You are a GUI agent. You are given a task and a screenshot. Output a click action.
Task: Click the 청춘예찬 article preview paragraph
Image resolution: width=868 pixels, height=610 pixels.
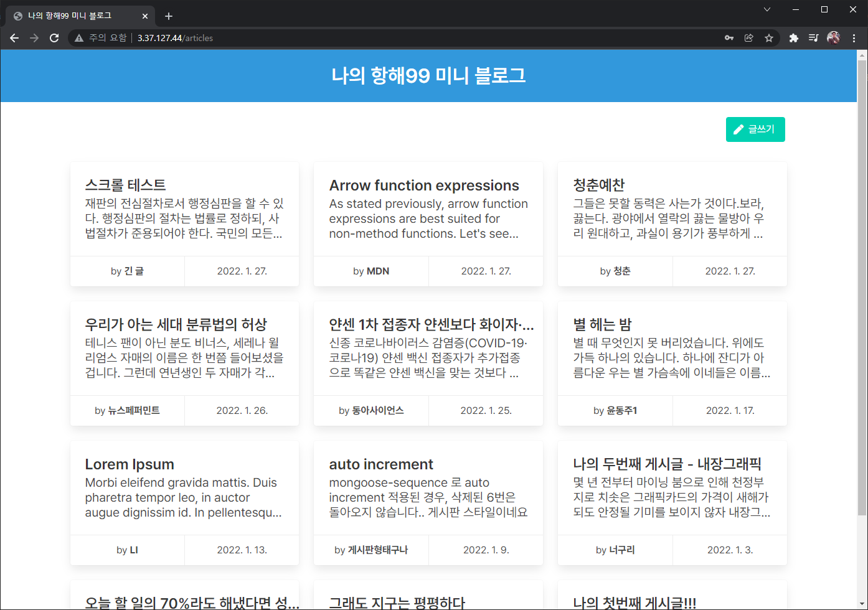pos(669,218)
